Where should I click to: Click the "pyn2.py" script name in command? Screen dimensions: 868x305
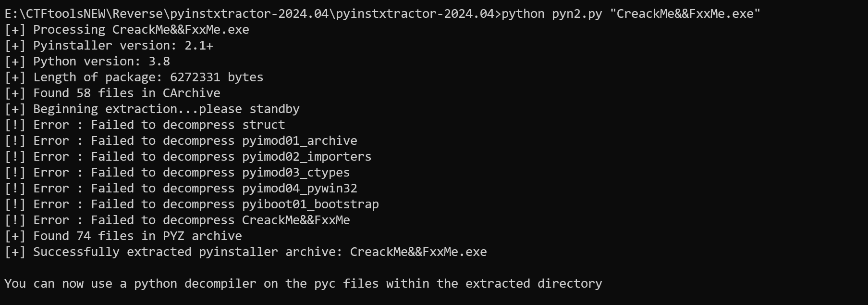[576, 13]
